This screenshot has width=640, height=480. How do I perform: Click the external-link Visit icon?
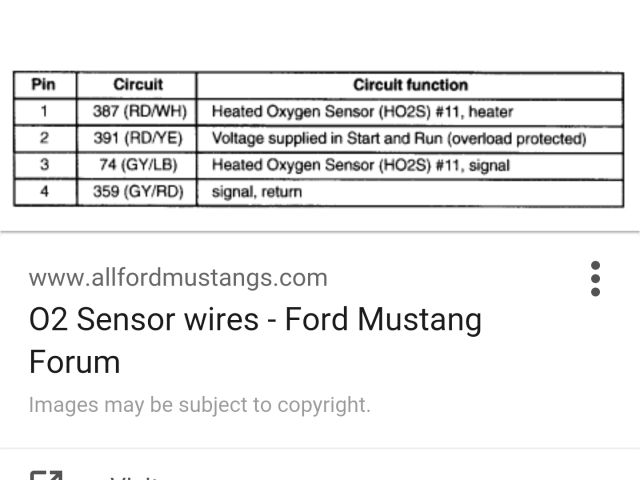[44, 475]
